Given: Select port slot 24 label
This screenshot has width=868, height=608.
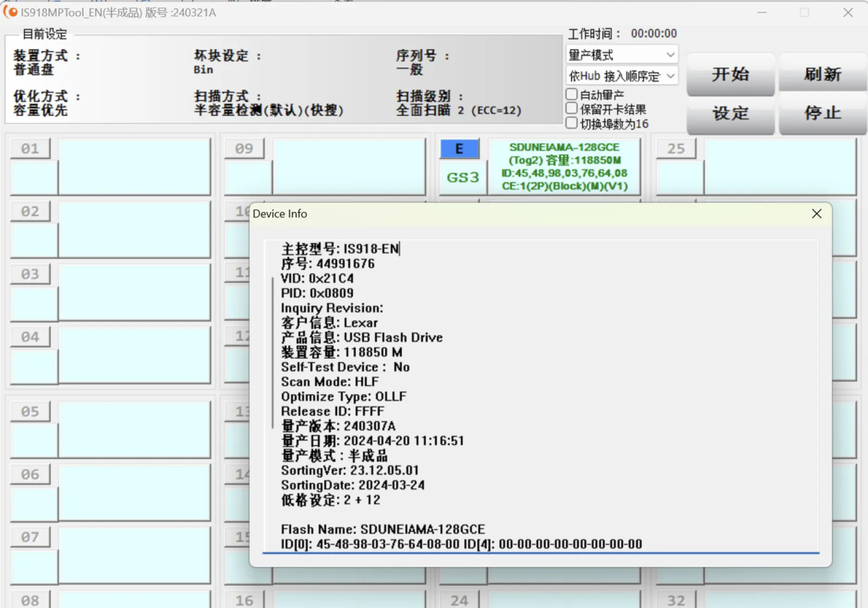Looking at the screenshot, I should point(459,600).
